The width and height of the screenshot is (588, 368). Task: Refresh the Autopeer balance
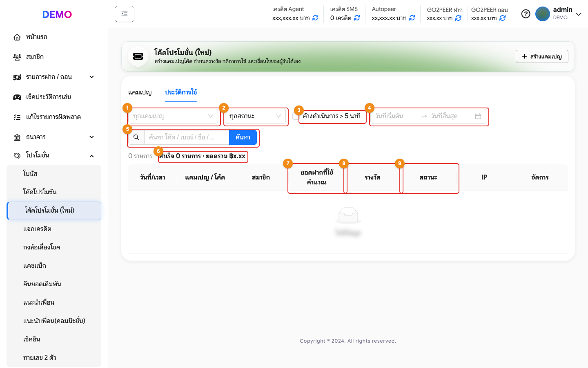(x=412, y=18)
